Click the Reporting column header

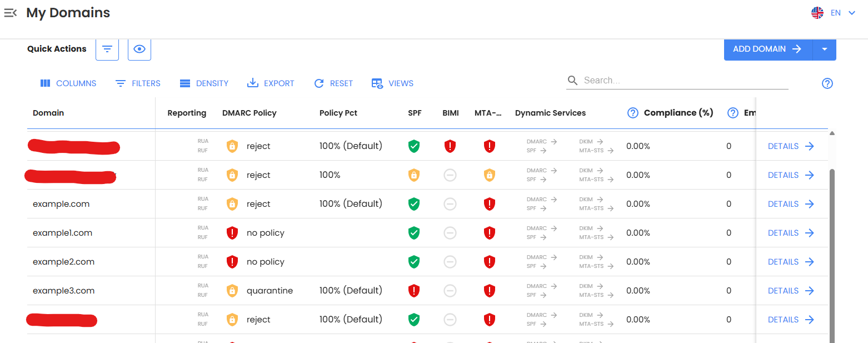pyautogui.click(x=187, y=113)
